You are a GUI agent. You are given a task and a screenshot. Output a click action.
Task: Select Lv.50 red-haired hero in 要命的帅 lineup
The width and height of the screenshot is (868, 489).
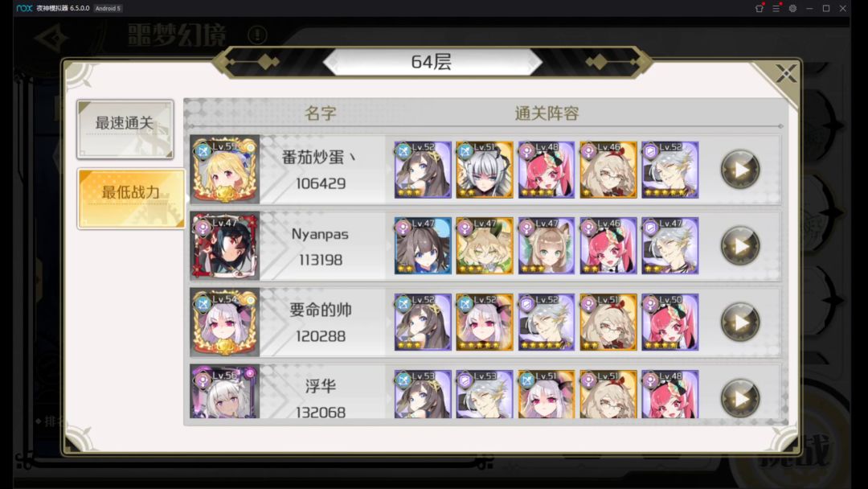[669, 323]
